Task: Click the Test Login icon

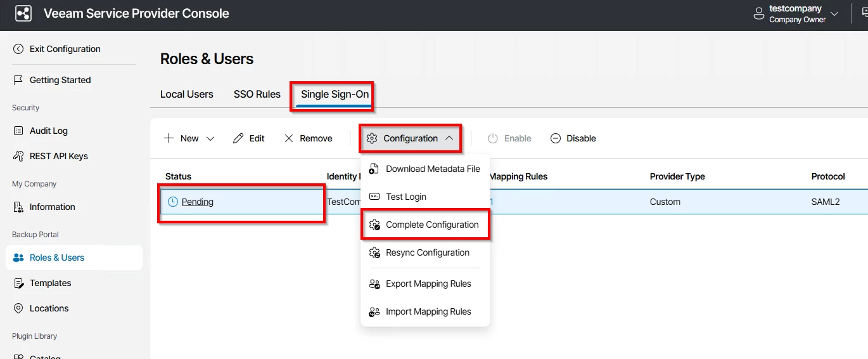Action: coord(374,197)
